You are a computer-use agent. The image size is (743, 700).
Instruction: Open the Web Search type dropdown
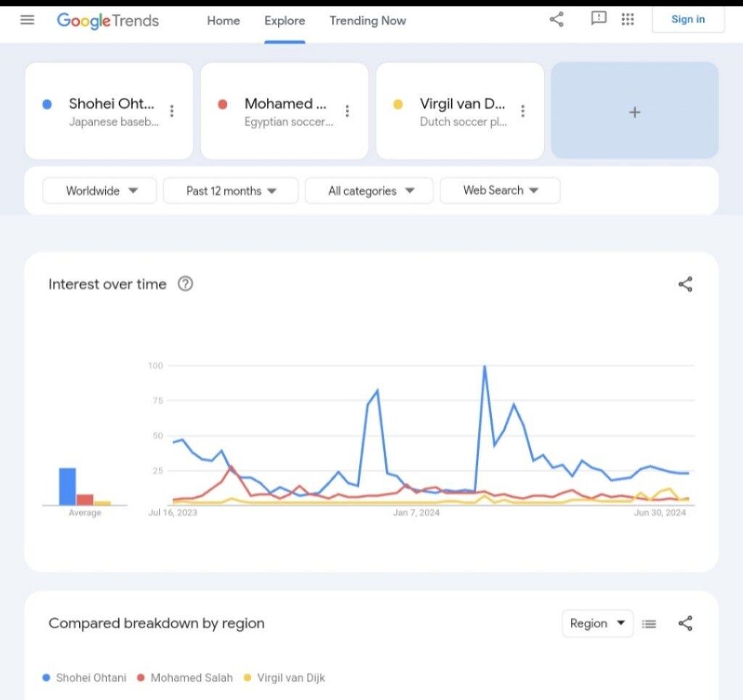(500, 191)
